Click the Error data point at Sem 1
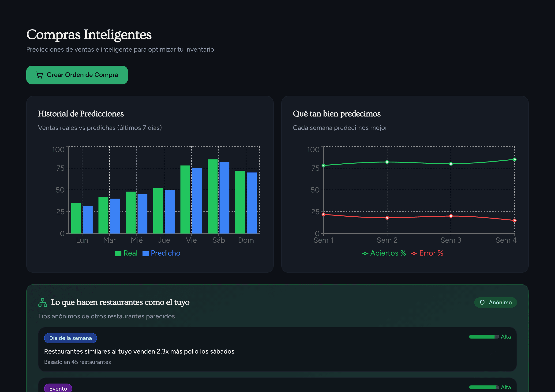The image size is (555, 392). coord(323,214)
